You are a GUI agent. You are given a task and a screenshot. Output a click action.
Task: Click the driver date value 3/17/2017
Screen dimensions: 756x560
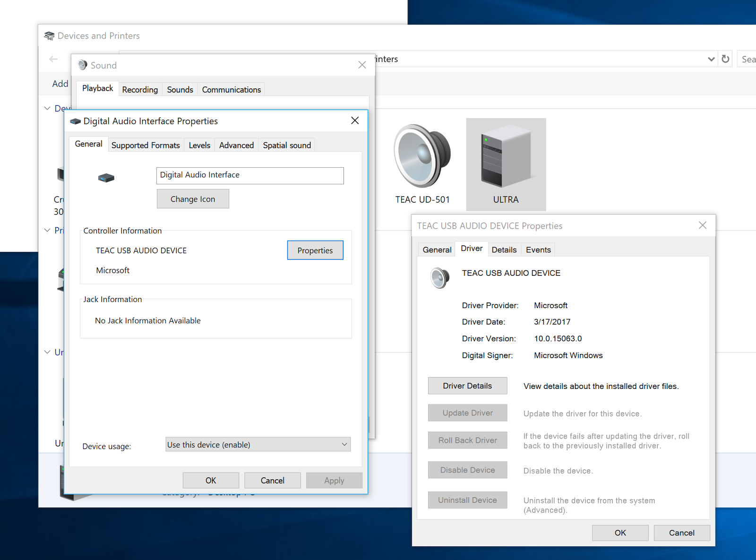coord(552,322)
